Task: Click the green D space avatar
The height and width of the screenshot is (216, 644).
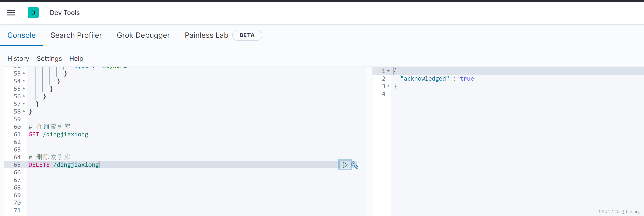Action: (33, 13)
